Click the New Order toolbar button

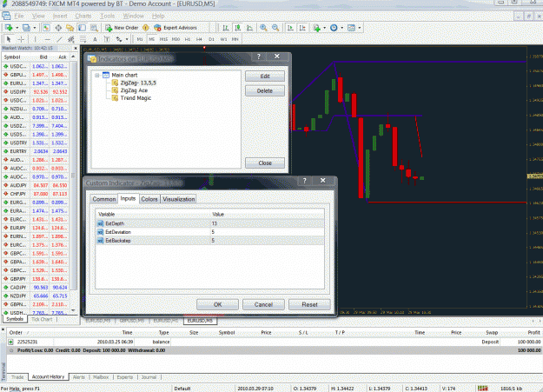[x=122, y=28]
